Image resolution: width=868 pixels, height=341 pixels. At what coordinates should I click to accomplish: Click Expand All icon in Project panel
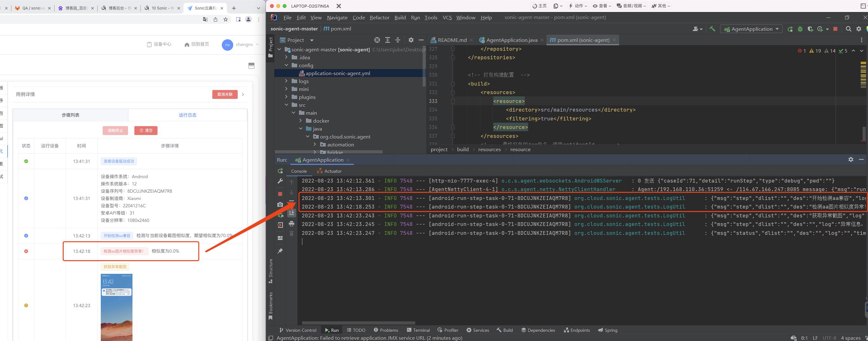[388, 40]
